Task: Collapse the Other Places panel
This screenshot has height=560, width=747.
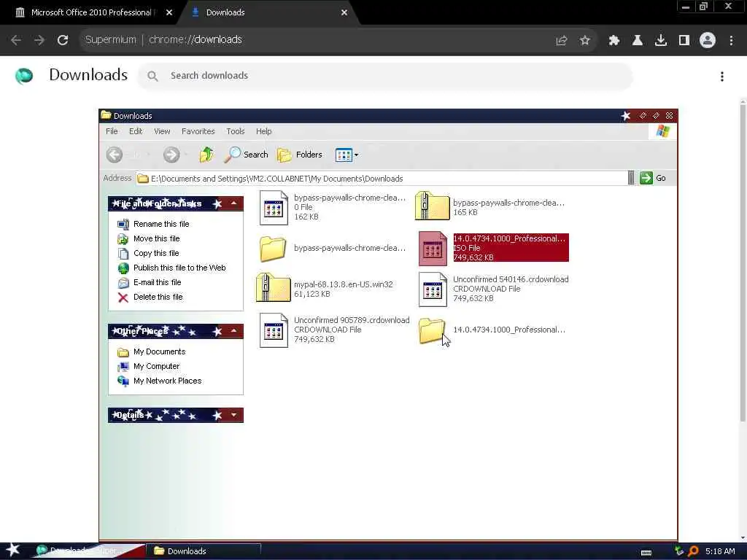Action: 233,331
